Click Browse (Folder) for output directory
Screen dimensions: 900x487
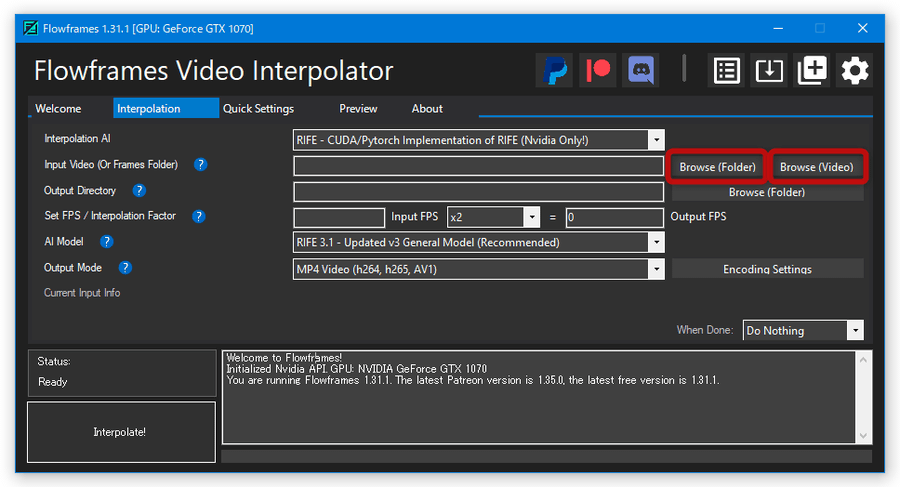[767, 192]
